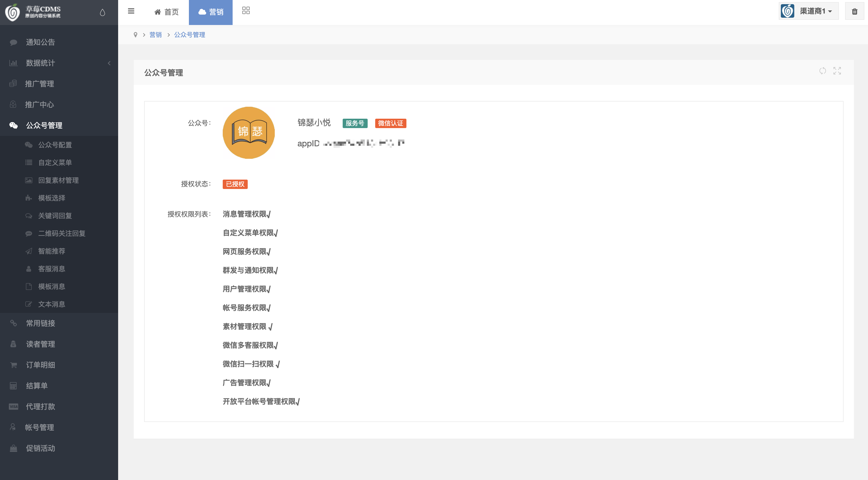
Task: Click the 网页服务权限 entry
Action: 247,251
